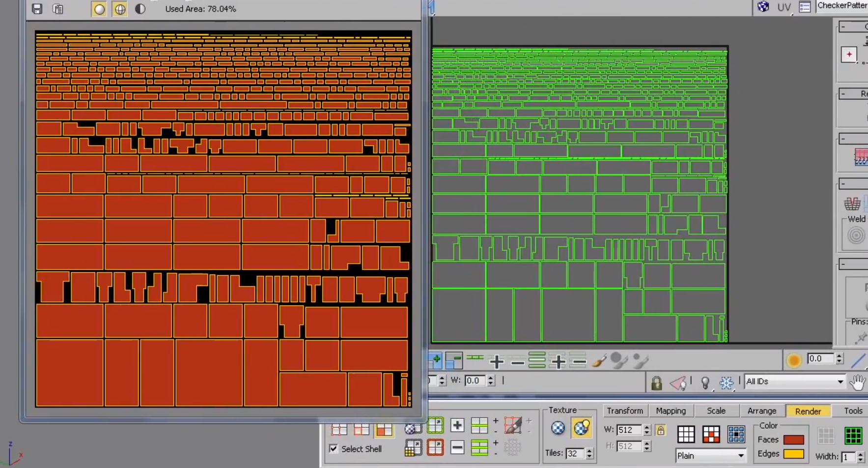Toggle the monochrome display icon
This screenshot has height=468, width=868.
[x=140, y=9]
